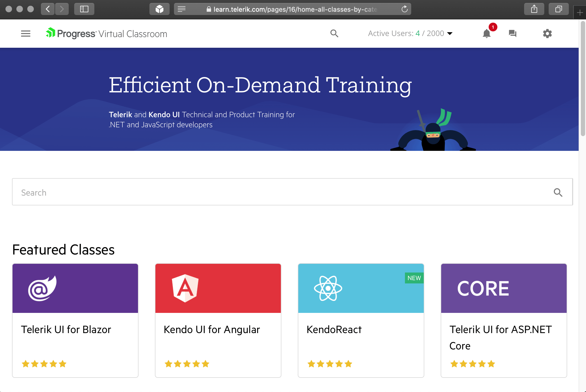Image resolution: width=586 pixels, height=392 pixels.
Task: Open the chat messages icon
Action: (513, 34)
